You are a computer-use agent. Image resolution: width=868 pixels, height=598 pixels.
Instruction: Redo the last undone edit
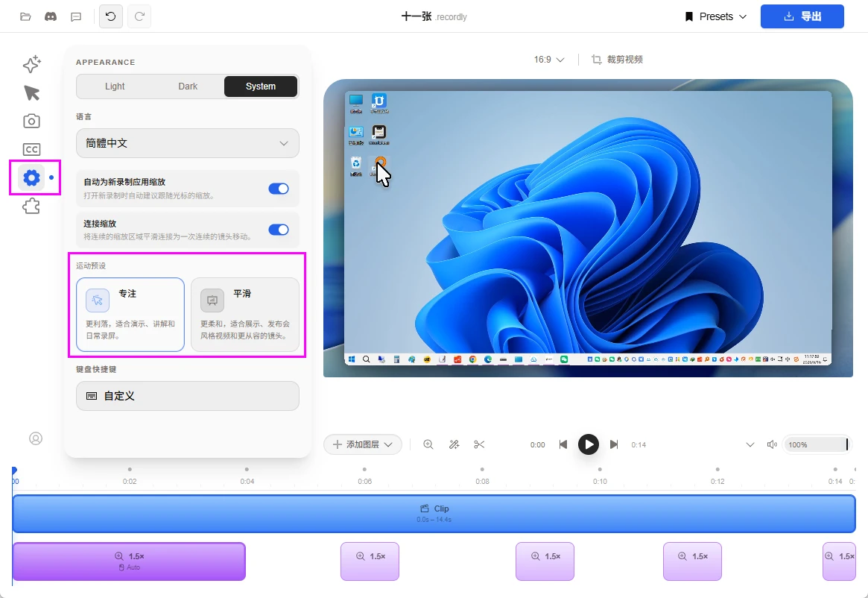(139, 16)
